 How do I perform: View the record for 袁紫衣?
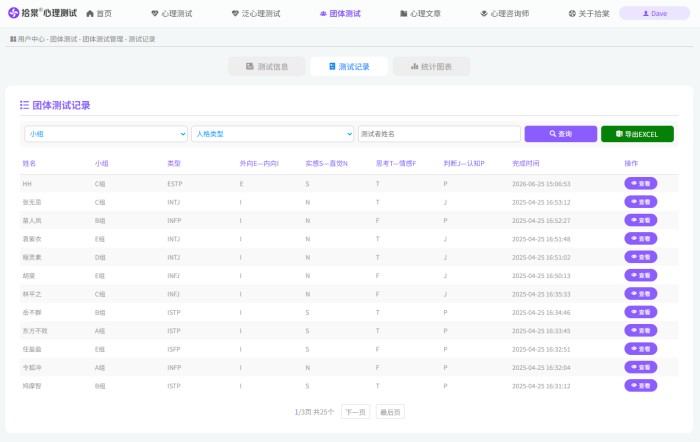pos(641,238)
